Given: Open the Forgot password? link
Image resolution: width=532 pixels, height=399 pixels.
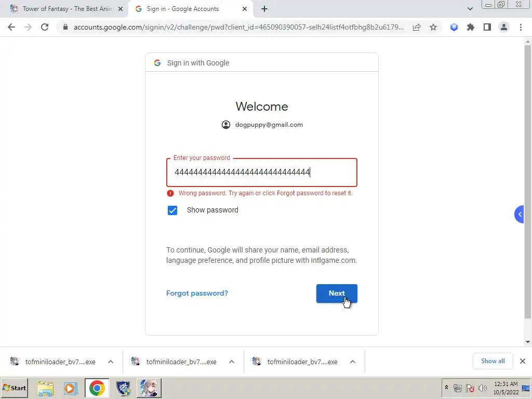Looking at the screenshot, I should pos(197,293).
